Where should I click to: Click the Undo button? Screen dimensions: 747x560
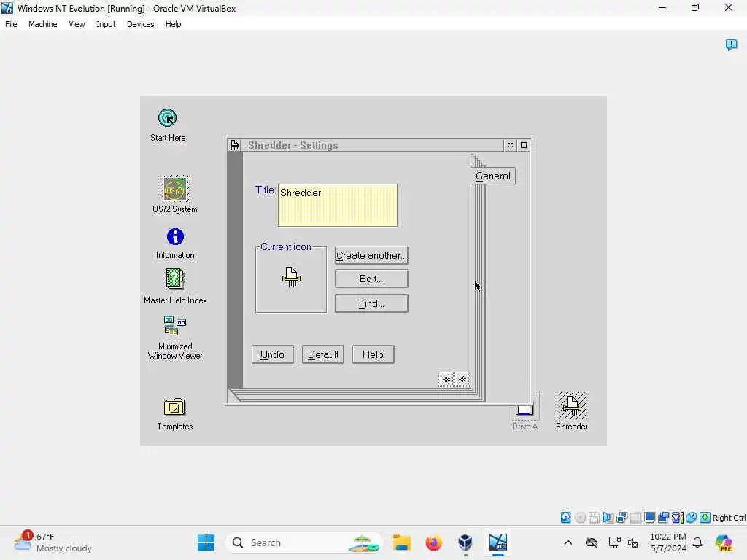click(x=273, y=355)
